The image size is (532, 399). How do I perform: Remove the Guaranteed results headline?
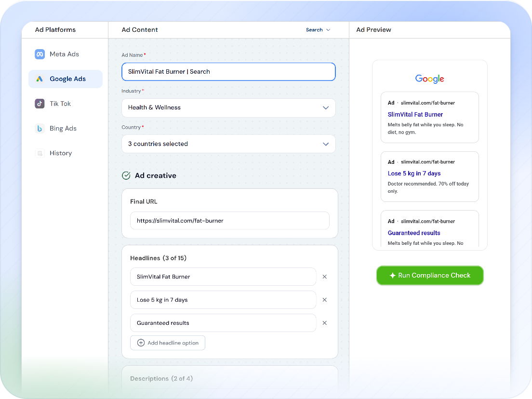pos(325,323)
